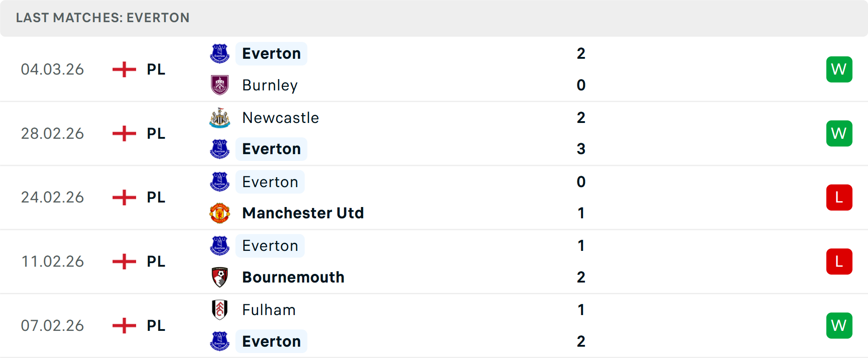Click the Bournemouth cherries crest
Screen dimensions: 868x358
click(220, 277)
